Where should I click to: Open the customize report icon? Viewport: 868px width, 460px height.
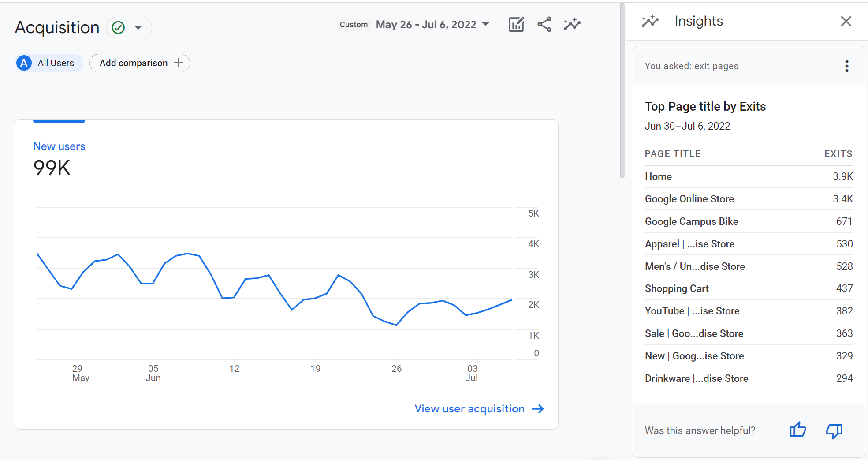[516, 25]
